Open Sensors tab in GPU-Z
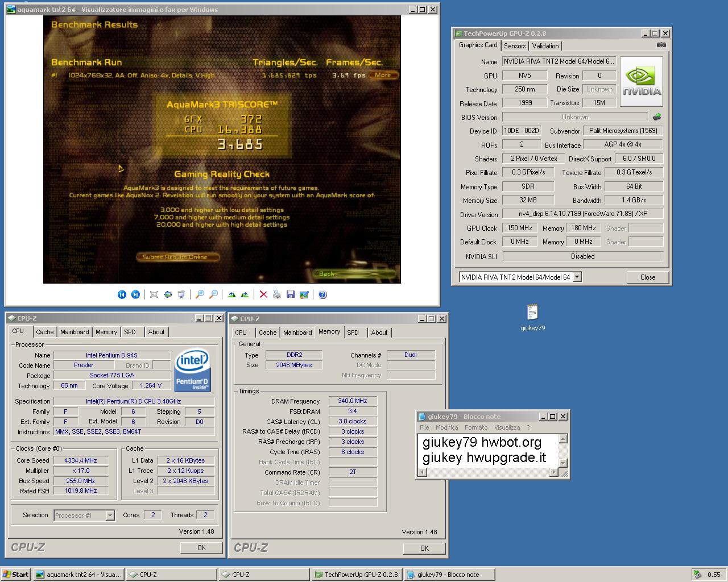This screenshot has width=728, height=582. pos(515,46)
